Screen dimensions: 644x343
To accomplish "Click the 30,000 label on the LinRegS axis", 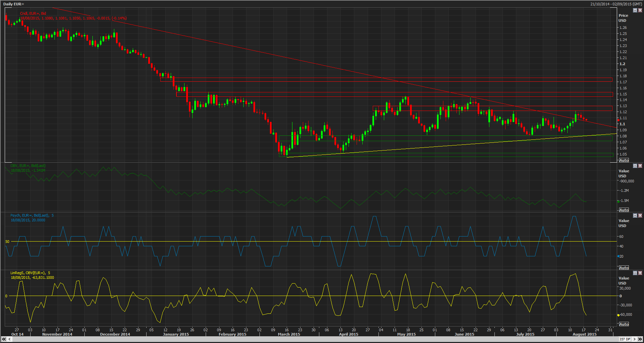I will coord(625,288).
